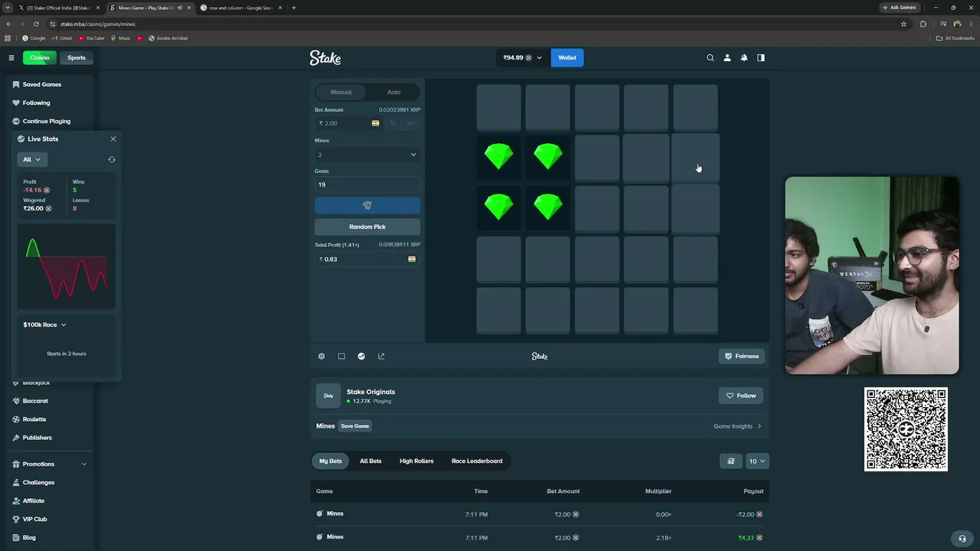Open game settings gear below the board
The width and height of the screenshot is (980, 551).
[322, 356]
